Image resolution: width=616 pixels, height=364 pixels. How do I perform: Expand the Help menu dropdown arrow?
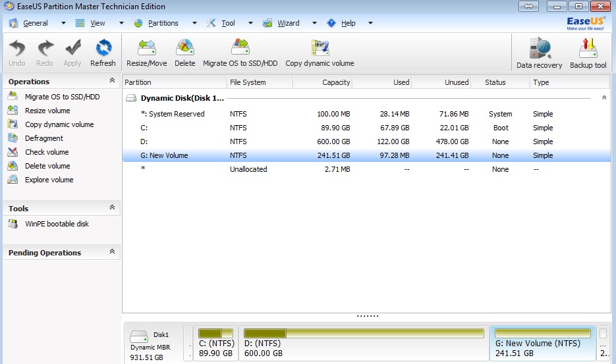point(370,23)
